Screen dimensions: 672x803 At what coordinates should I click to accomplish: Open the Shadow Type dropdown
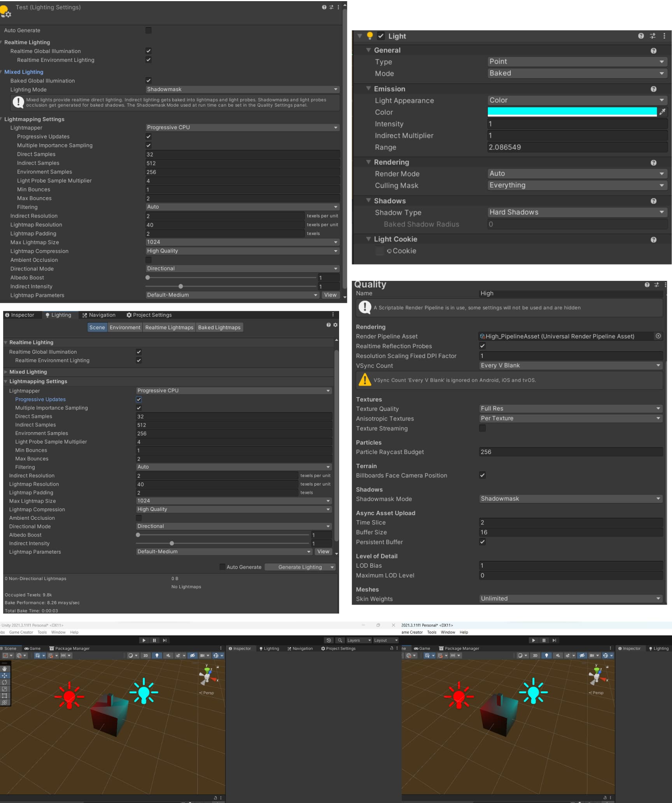pyautogui.click(x=577, y=212)
